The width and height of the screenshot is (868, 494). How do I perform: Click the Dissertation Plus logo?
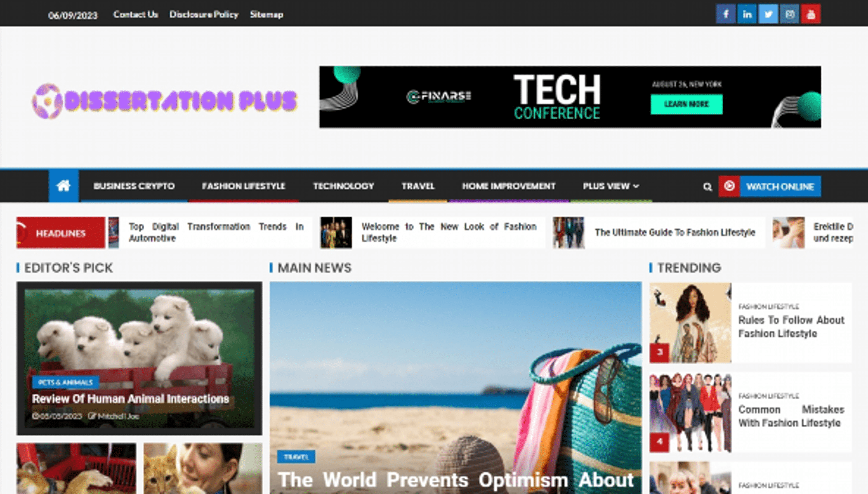pos(165,101)
